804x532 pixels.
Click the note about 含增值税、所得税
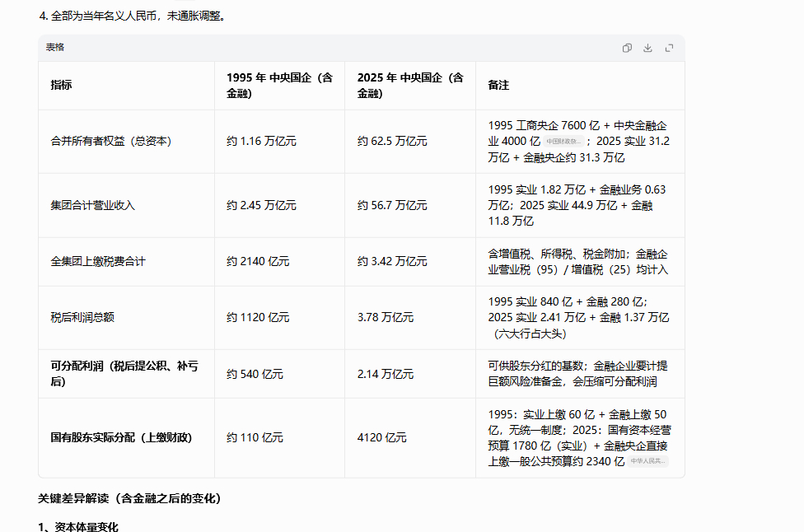click(578, 261)
